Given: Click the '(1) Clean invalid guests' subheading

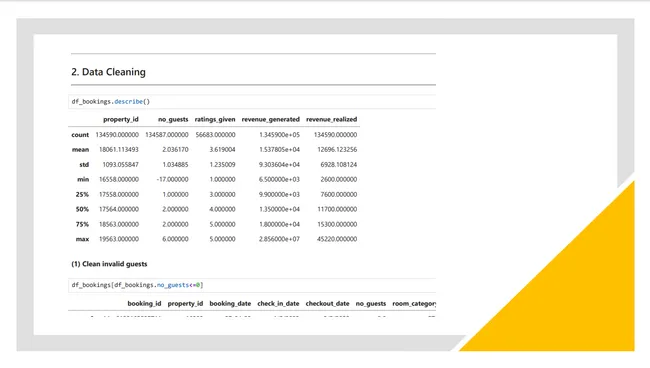Looking at the screenshot, I should click(109, 264).
